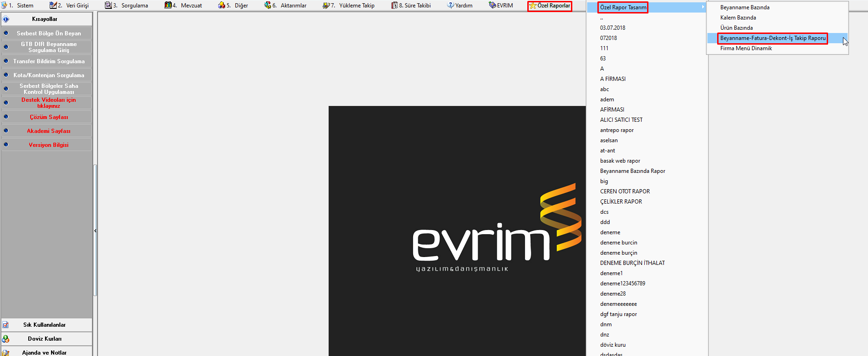Viewport: 868px width, 356px height.
Task: Click bullet icon beside Serbest Bölge Ön Beyan
Action: point(6,33)
